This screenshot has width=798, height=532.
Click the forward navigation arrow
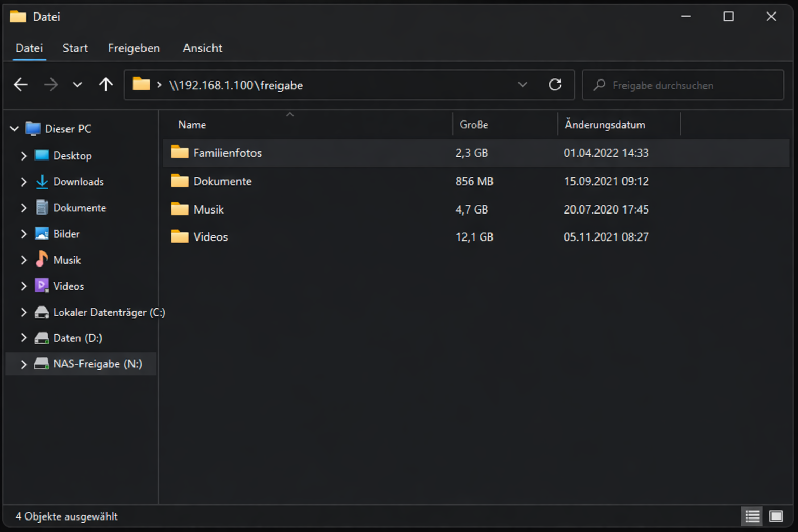51,84
